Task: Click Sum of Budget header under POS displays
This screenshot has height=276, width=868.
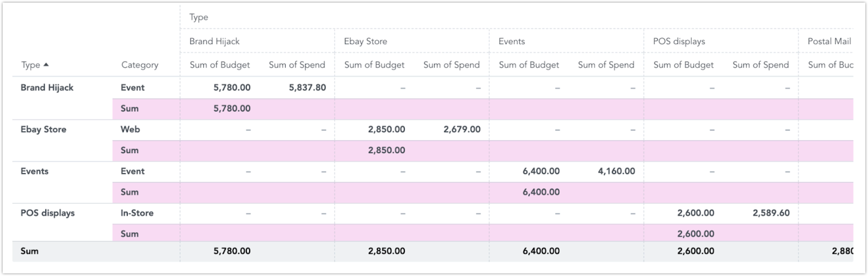Action: pyautogui.click(x=683, y=65)
